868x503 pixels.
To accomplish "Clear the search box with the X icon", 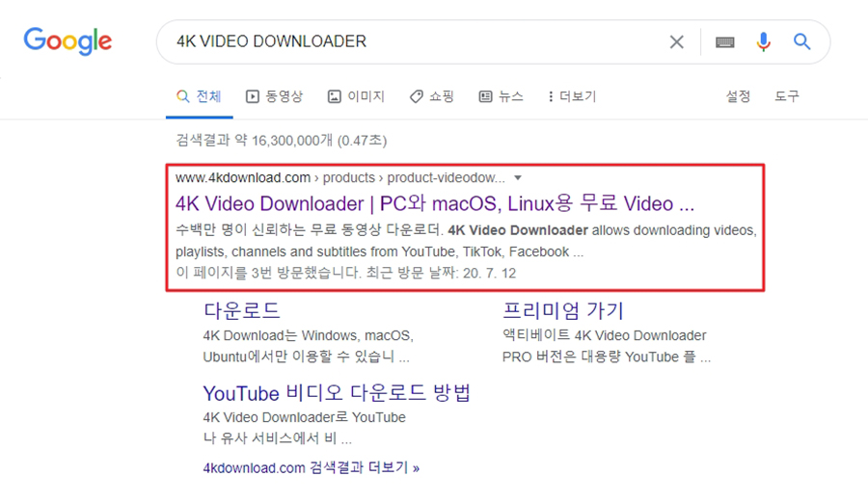I will pyautogui.click(x=676, y=42).
